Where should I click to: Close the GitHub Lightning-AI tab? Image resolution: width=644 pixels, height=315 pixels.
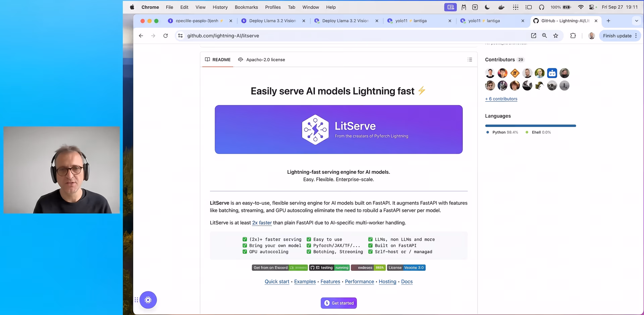pyautogui.click(x=596, y=21)
